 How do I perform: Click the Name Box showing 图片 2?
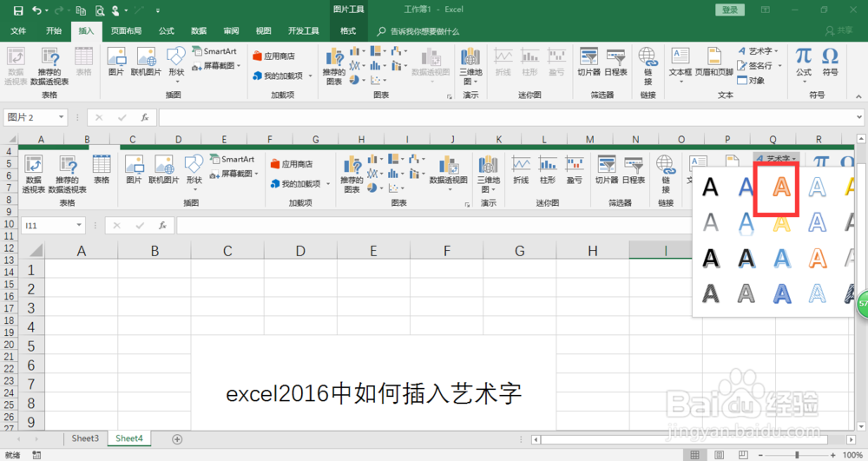[30, 117]
